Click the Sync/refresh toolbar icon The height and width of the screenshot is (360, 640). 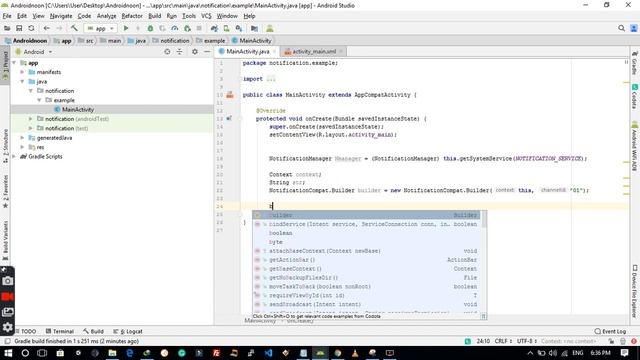[31, 28]
